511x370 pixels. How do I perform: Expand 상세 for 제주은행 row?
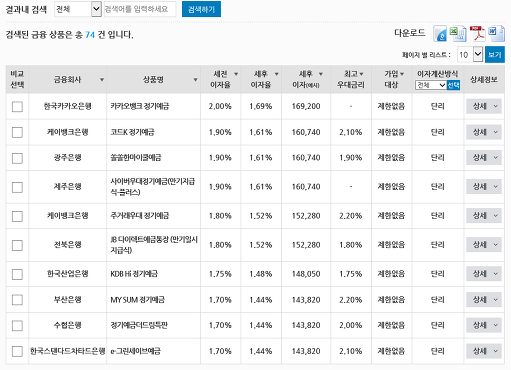[484, 187]
